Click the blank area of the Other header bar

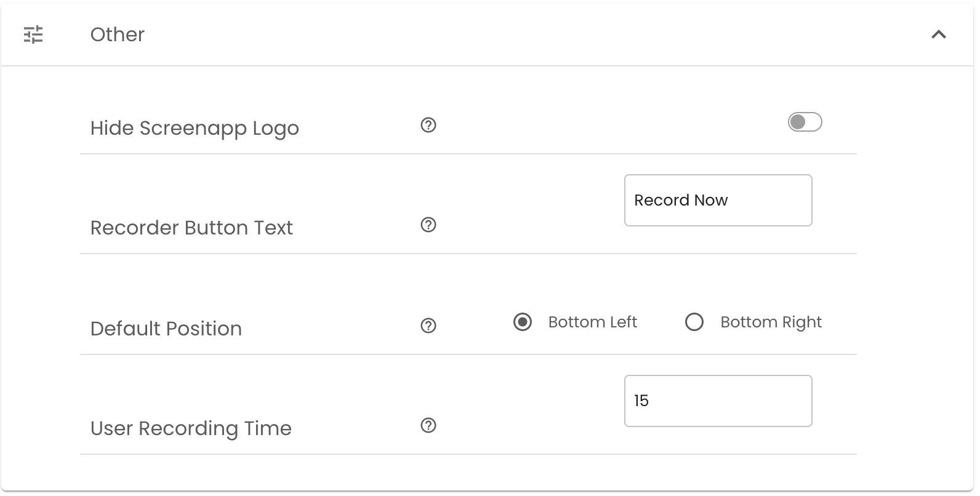(523, 34)
